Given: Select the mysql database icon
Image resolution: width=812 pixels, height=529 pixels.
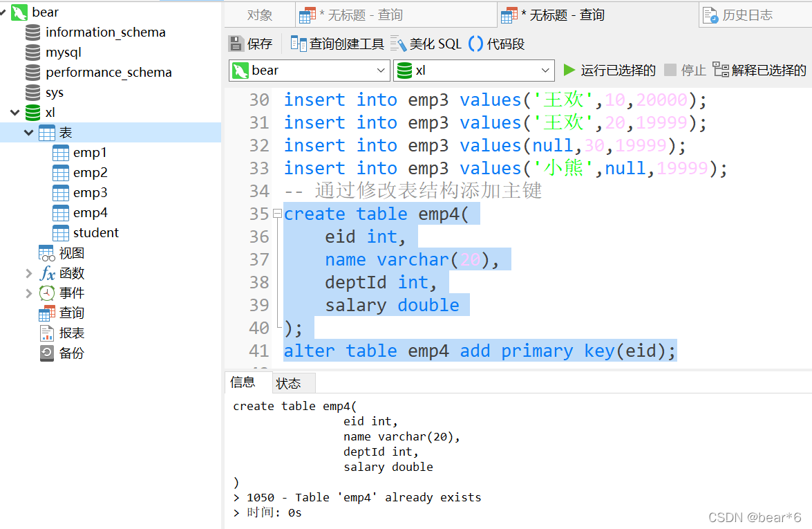Looking at the screenshot, I should [32, 53].
